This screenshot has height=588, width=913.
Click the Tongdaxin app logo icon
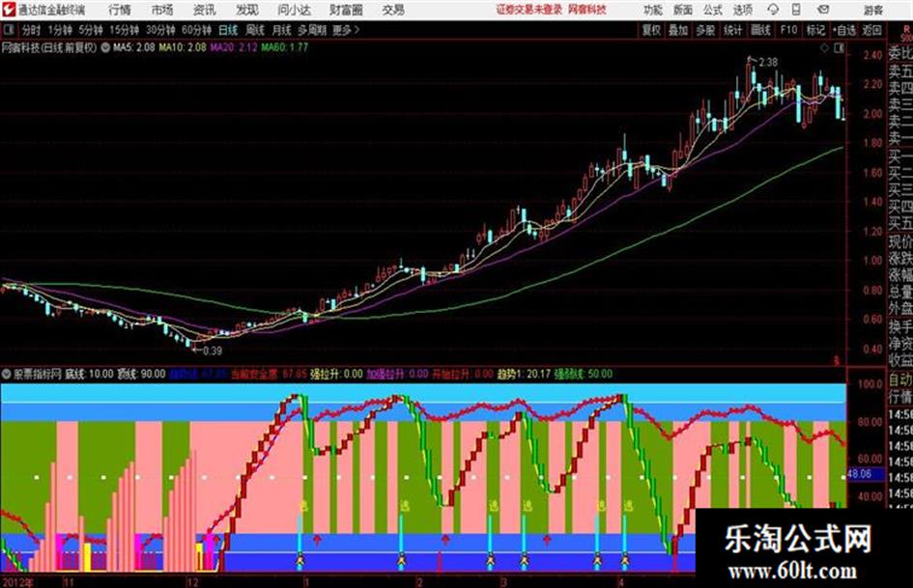8,10
